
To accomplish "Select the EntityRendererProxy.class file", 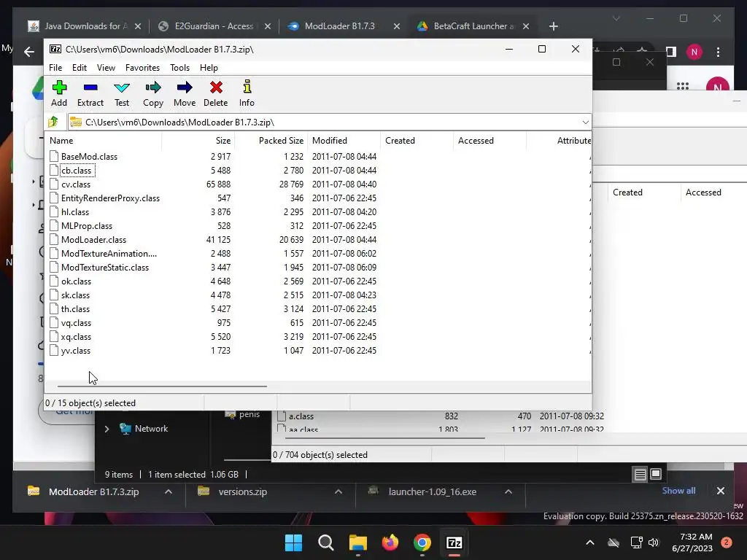I will [111, 198].
